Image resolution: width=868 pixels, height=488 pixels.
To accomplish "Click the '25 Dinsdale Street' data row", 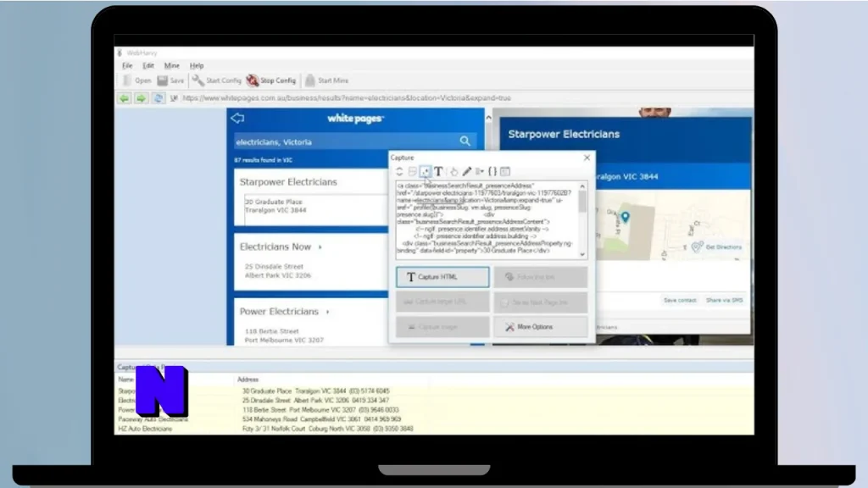I will [434, 401].
